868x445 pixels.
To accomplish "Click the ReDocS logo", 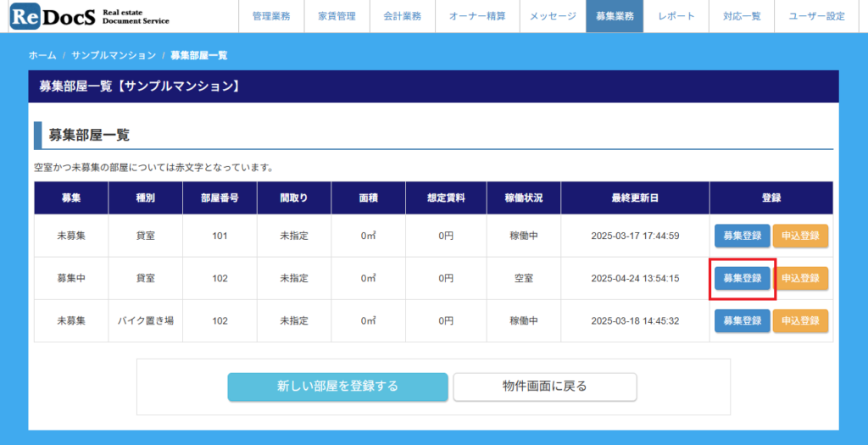I will pos(89,16).
